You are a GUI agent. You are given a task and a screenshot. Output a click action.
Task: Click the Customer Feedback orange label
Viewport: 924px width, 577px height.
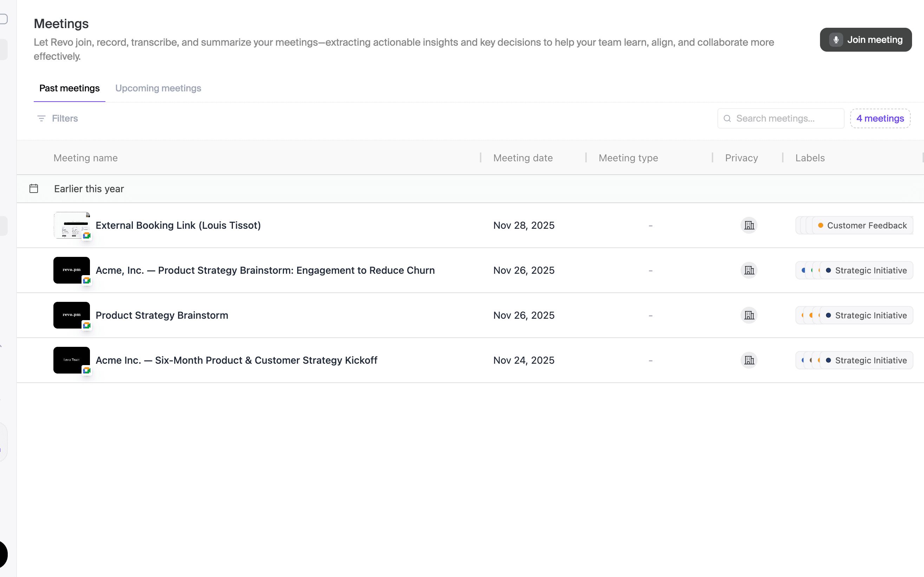click(x=862, y=225)
